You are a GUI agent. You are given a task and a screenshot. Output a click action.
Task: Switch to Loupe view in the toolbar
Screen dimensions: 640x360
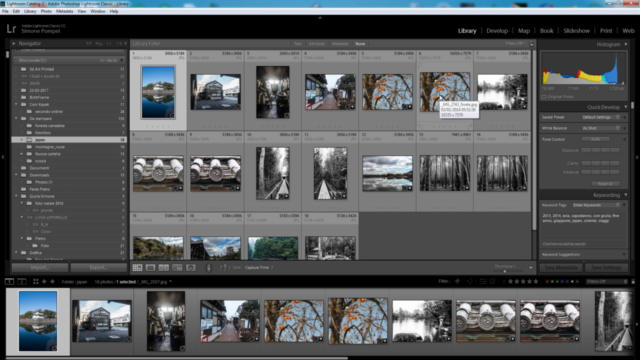(x=151, y=268)
